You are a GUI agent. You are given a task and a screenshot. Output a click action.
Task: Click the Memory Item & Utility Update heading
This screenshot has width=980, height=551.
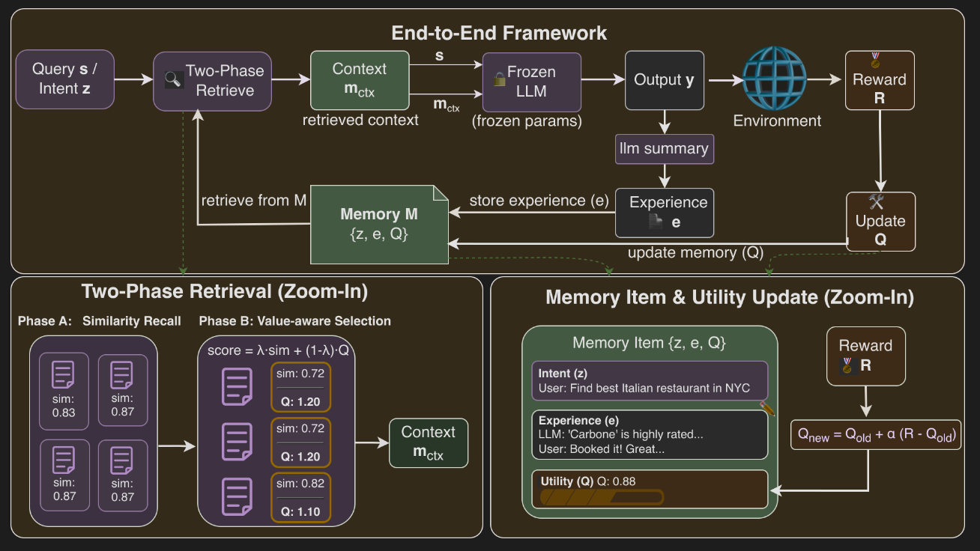729,297
